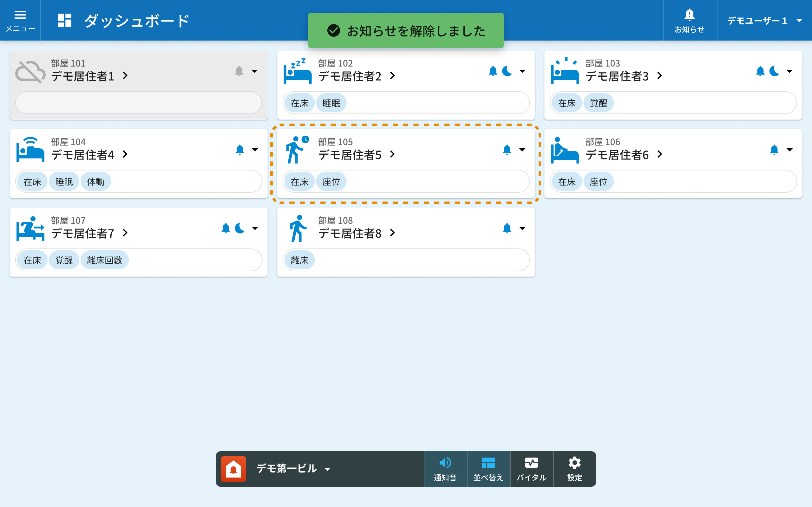Screen dimensions: 812x507
Task: Click the red alarm home icon
Action: [233, 468]
